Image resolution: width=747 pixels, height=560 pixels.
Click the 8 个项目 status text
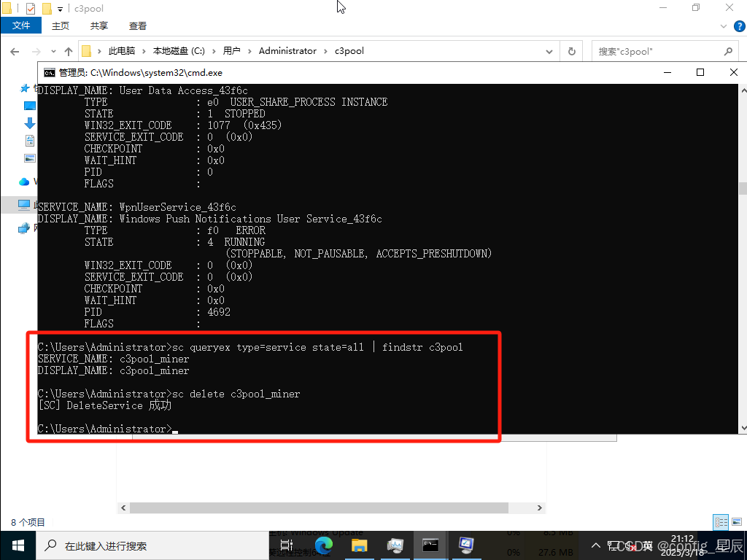(x=28, y=522)
